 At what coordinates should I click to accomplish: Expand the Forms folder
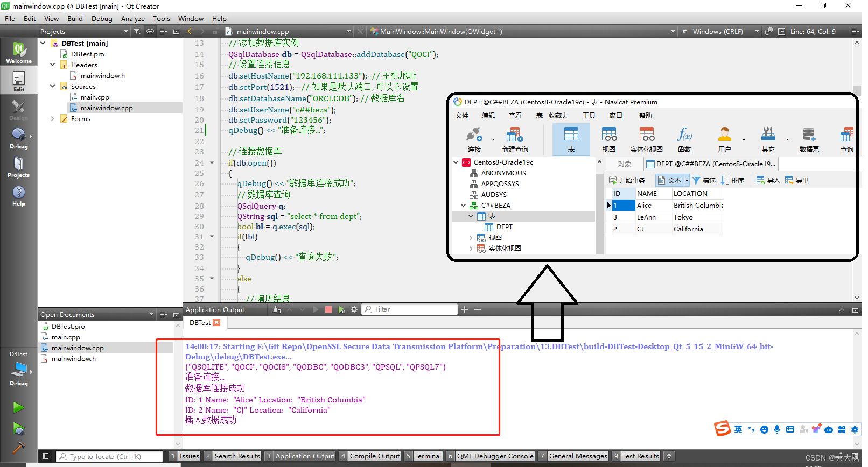click(53, 118)
